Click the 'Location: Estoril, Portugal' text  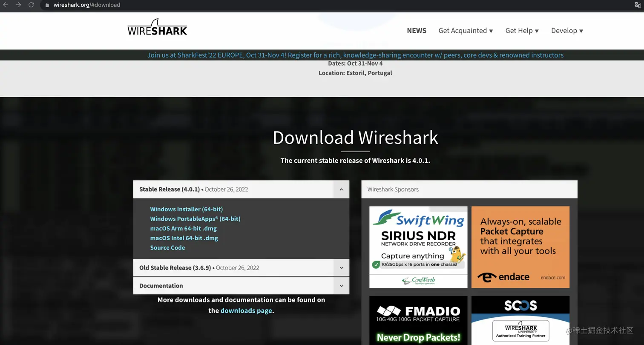pyautogui.click(x=355, y=73)
